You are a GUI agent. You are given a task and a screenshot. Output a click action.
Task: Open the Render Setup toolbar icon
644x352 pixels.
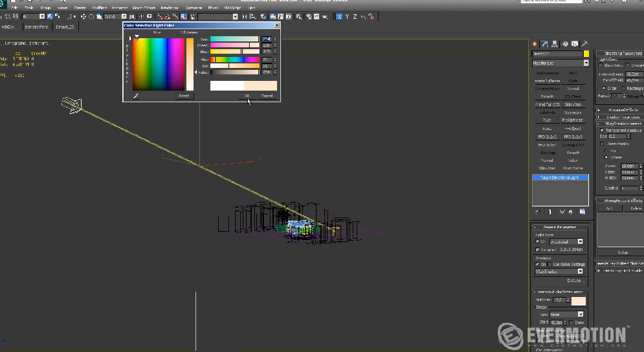click(x=308, y=16)
